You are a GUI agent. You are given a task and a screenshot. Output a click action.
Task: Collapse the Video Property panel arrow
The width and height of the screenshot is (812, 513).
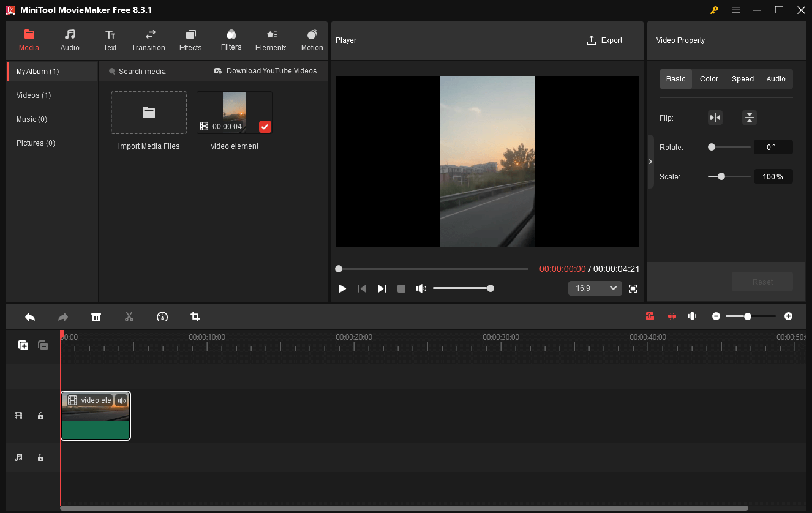(x=650, y=162)
